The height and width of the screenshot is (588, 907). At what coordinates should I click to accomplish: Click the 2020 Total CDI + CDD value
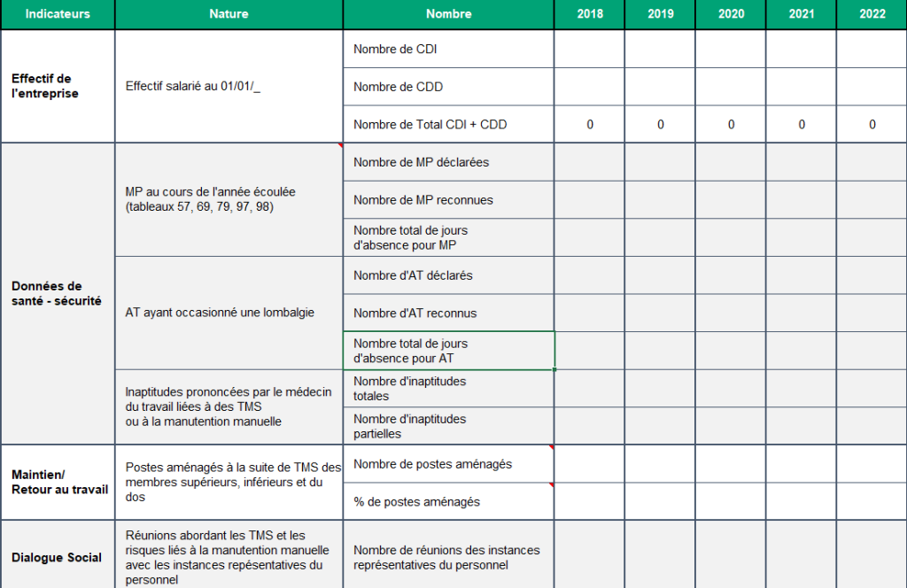[731, 125]
